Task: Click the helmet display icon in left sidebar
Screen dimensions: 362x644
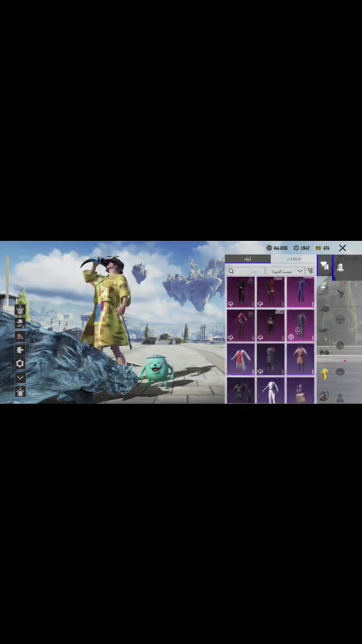Action: coord(20,323)
